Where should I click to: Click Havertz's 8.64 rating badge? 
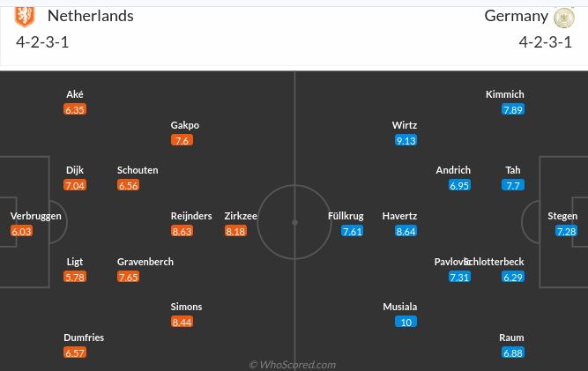click(x=406, y=231)
